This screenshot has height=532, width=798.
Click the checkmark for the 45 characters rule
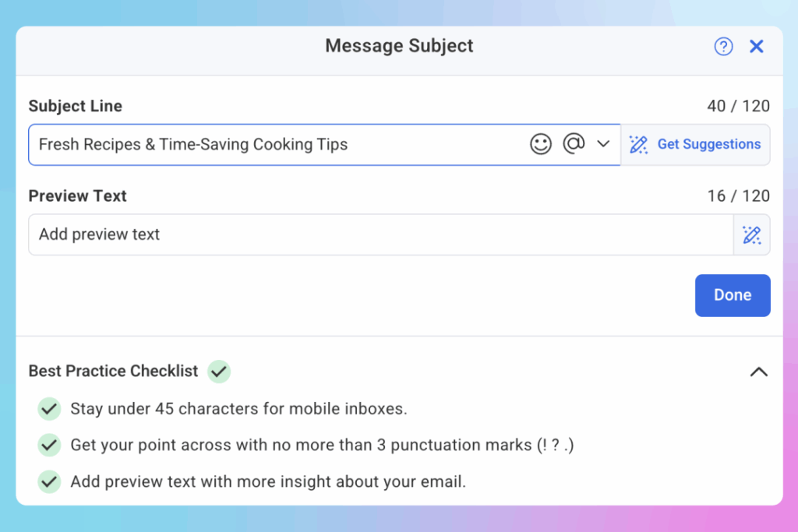pos(48,409)
